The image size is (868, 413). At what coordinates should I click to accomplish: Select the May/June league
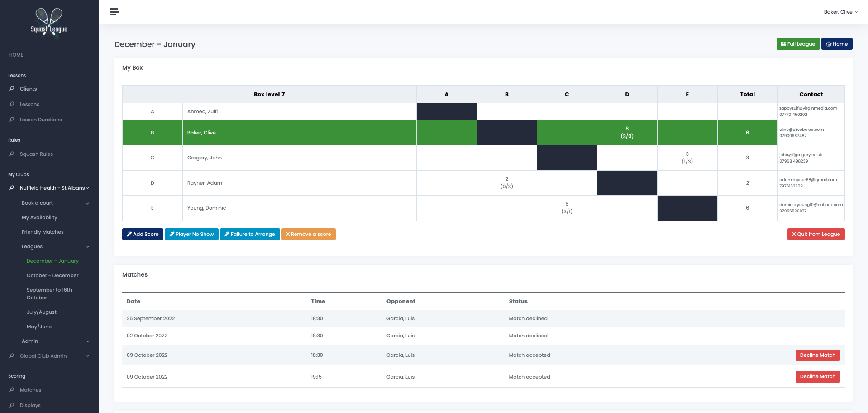click(39, 327)
